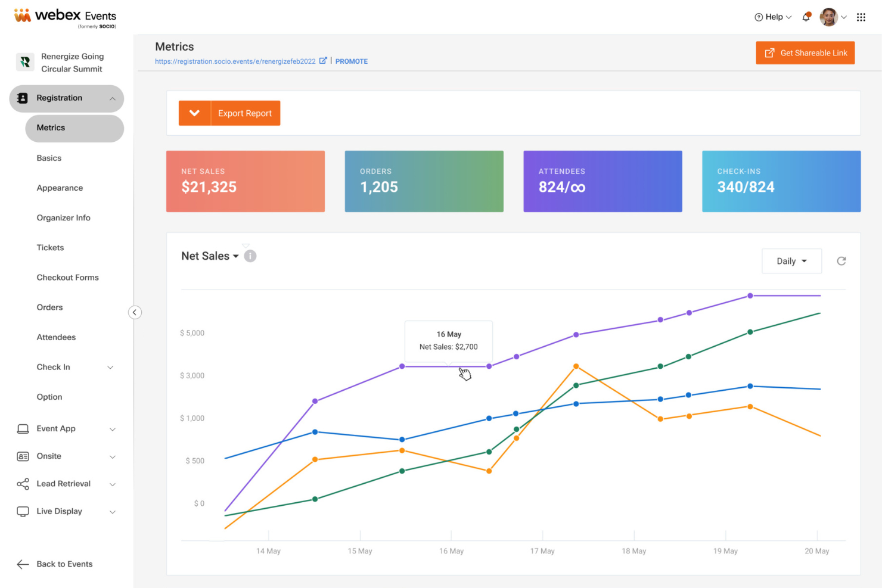
Task: Click the Net Sales info icon
Action: [x=250, y=256]
